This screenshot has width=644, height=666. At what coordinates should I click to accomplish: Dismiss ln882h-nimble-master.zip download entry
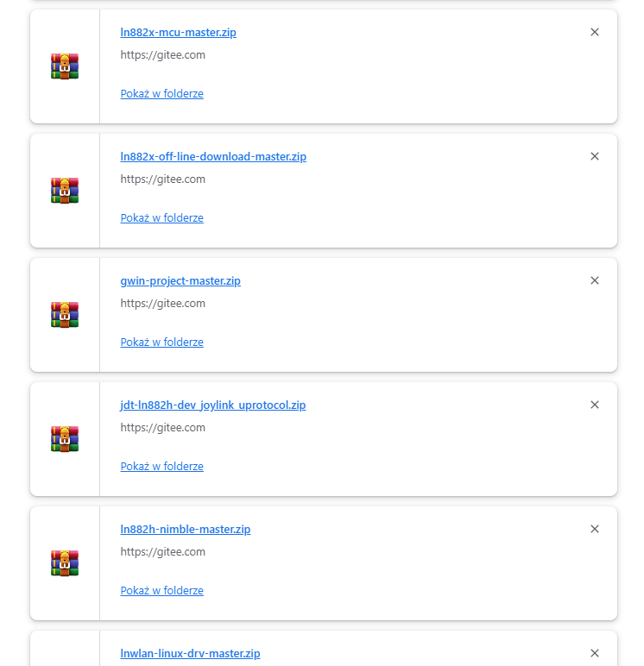coord(595,529)
